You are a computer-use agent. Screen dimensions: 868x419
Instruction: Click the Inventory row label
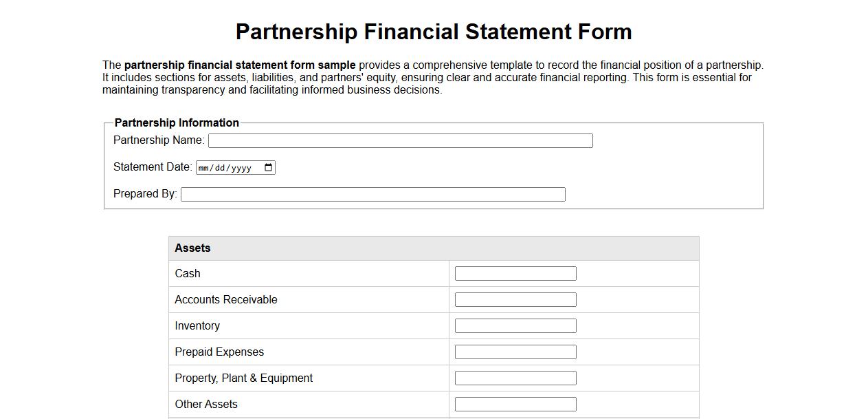pyautogui.click(x=197, y=325)
